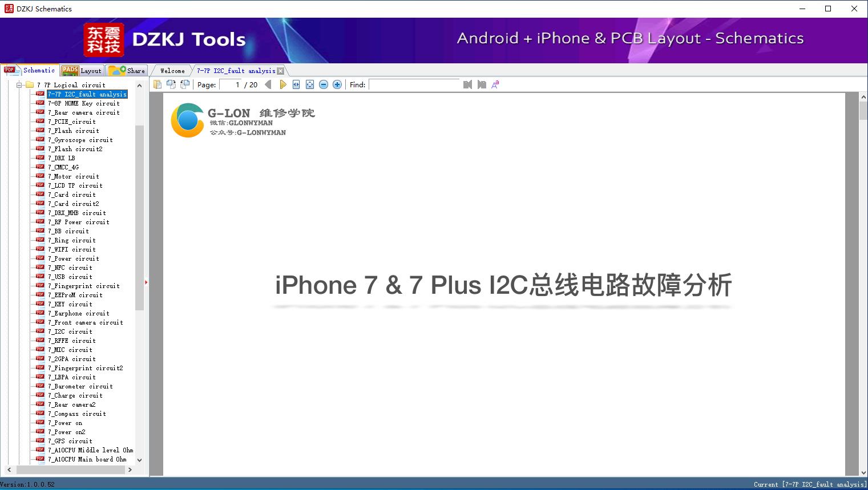
Task: Open the Share tab
Action: tap(127, 70)
